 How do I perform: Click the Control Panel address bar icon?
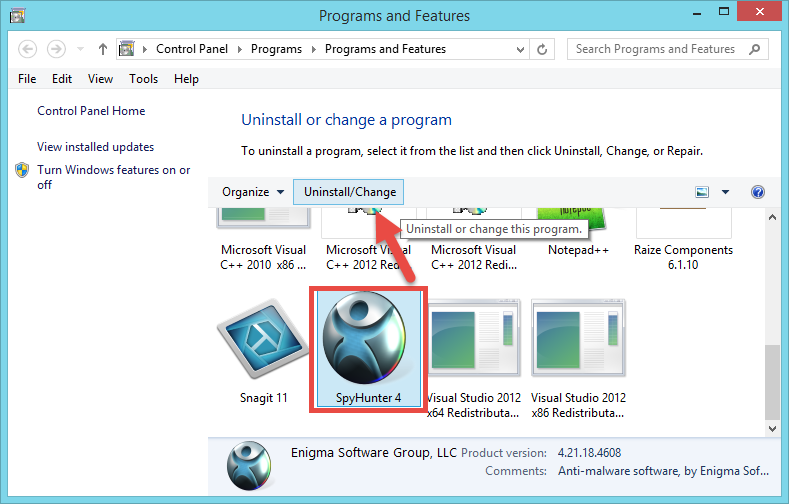pyautogui.click(x=126, y=49)
